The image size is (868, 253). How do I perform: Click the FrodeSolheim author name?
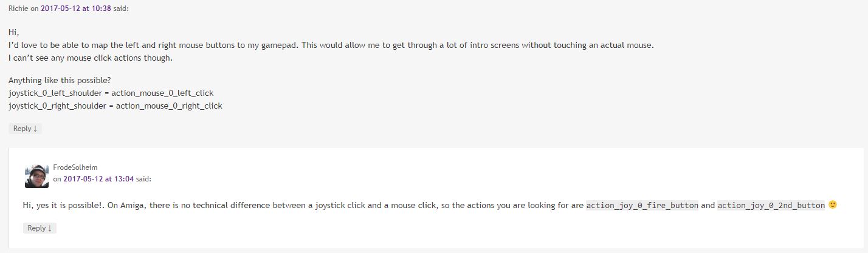pos(75,167)
